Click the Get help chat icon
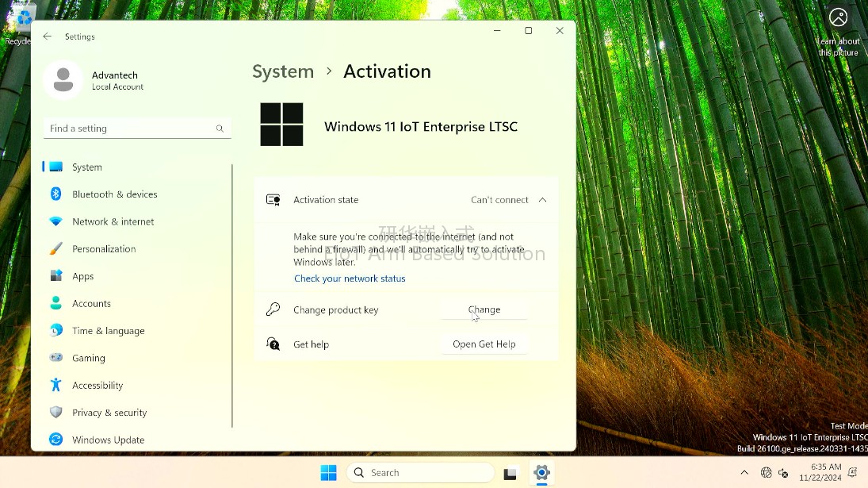This screenshot has width=868, height=488. click(x=273, y=344)
